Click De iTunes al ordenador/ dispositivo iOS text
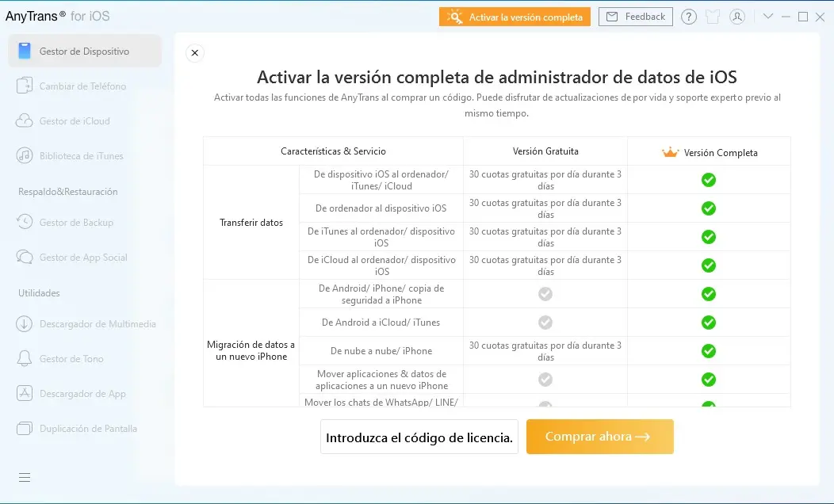The height and width of the screenshot is (504, 834). [x=381, y=237]
